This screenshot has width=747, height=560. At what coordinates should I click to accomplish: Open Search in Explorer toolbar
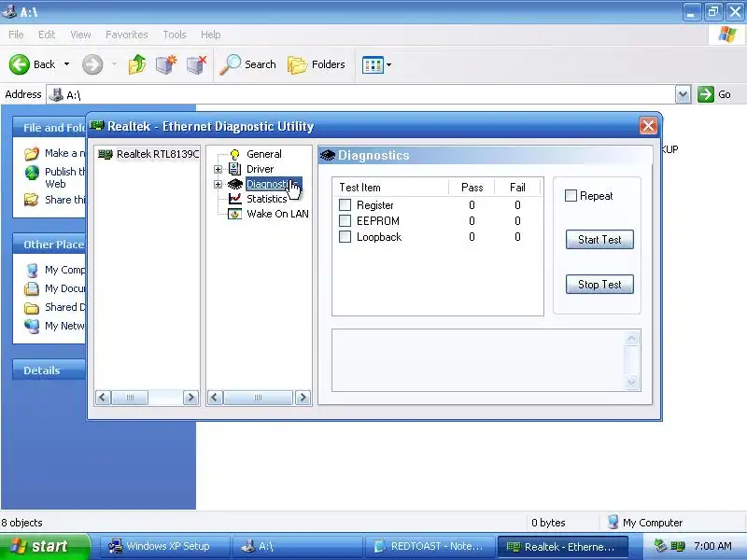(248, 64)
